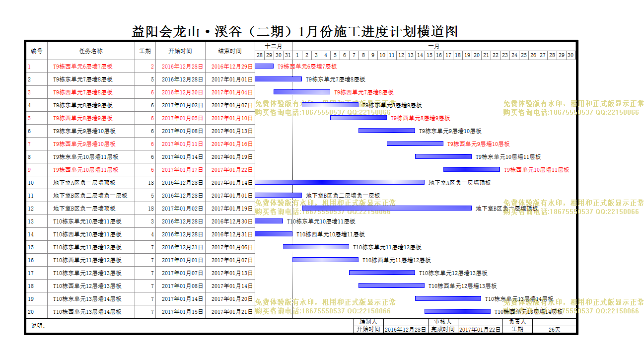Click bar label 地下室A区负一层墙顶板 beside its Gantt bar
644x358 pixels.
click(460, 183)
